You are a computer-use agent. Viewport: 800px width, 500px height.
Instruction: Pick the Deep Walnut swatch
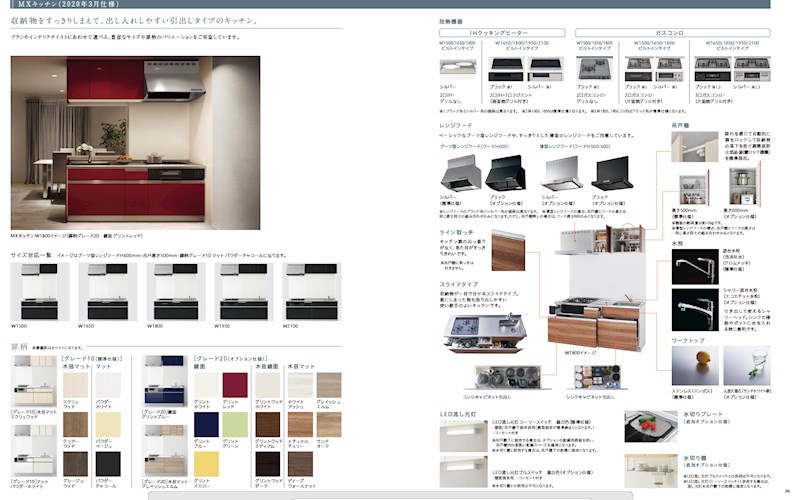pos(300,464)
